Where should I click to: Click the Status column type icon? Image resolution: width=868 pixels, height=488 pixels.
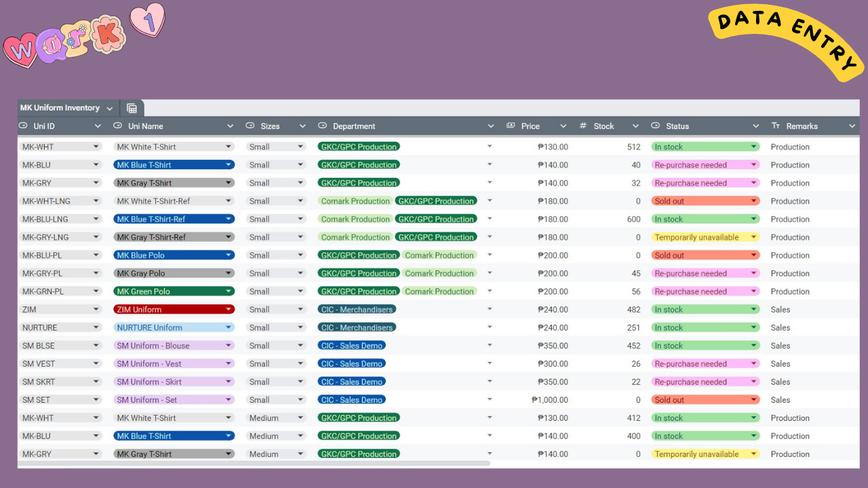click(x=655, y=126)
